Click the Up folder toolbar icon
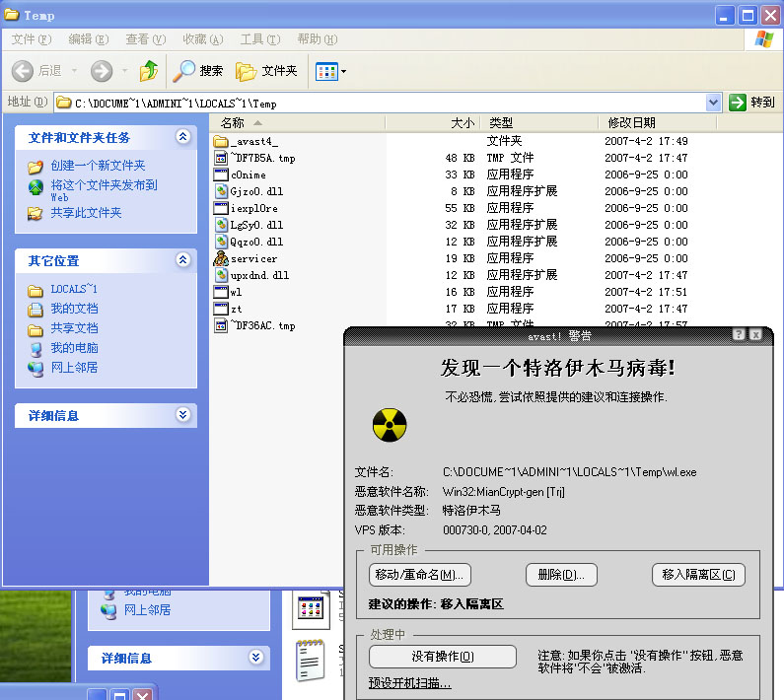The height and width of the screenshot is (700, 784). (149, 71)
